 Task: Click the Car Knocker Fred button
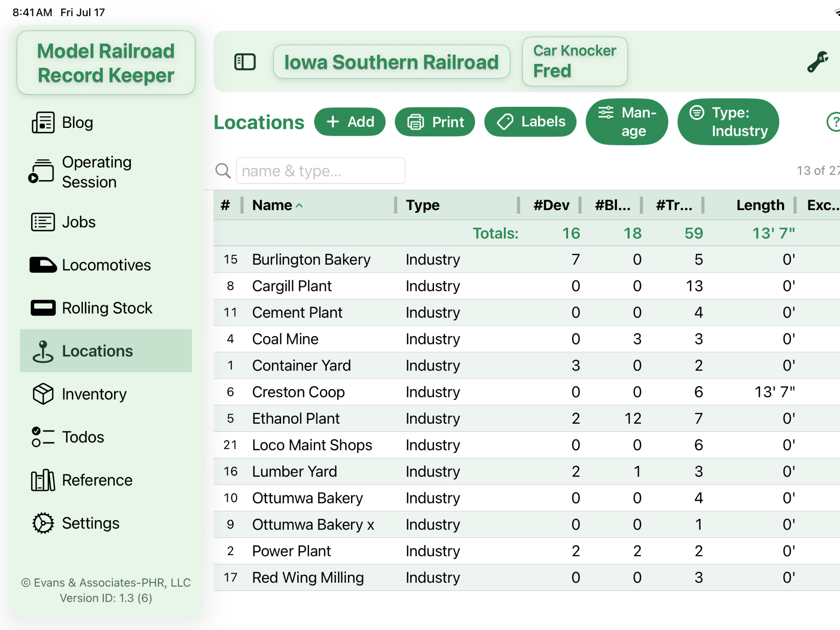(x=574, y=61)
